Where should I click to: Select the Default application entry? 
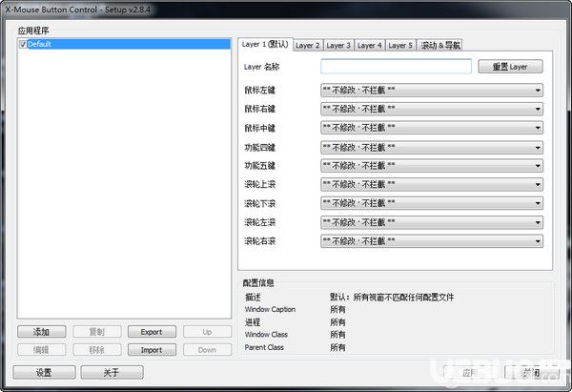pos(124,44)
